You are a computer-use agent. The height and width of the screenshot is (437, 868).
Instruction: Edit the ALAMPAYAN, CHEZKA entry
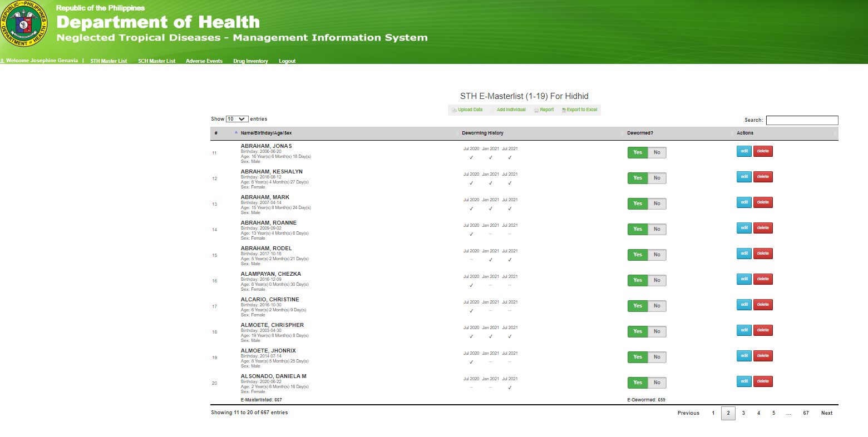coord(744,279)
